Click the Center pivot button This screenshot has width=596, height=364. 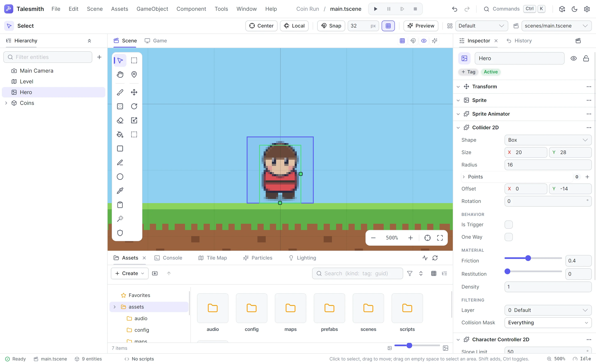click(261, 26)
